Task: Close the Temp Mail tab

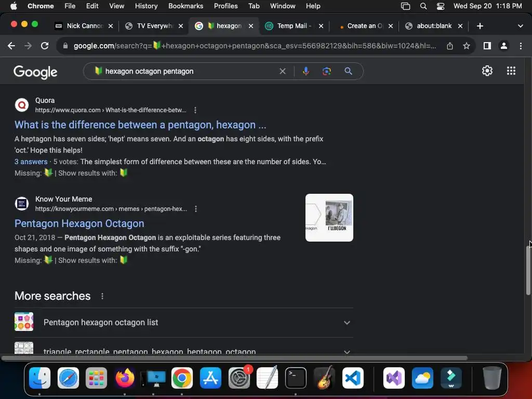Action: tap(321, 26)
